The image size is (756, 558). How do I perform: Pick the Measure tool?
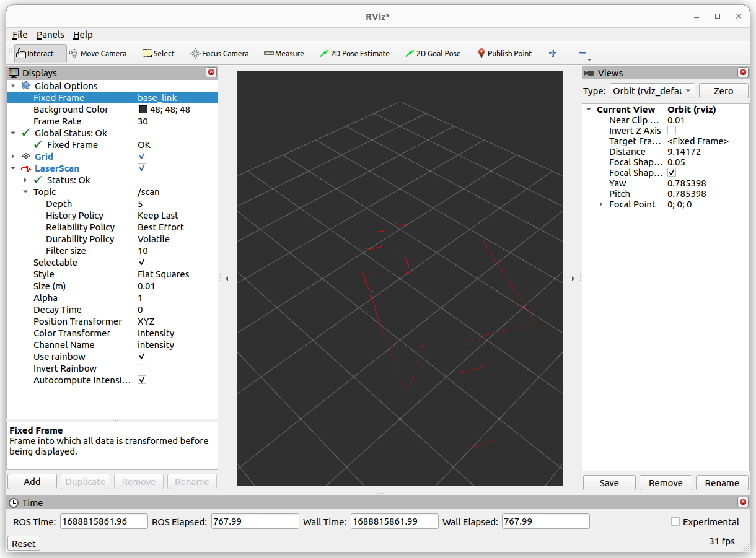tap(284, 54)
